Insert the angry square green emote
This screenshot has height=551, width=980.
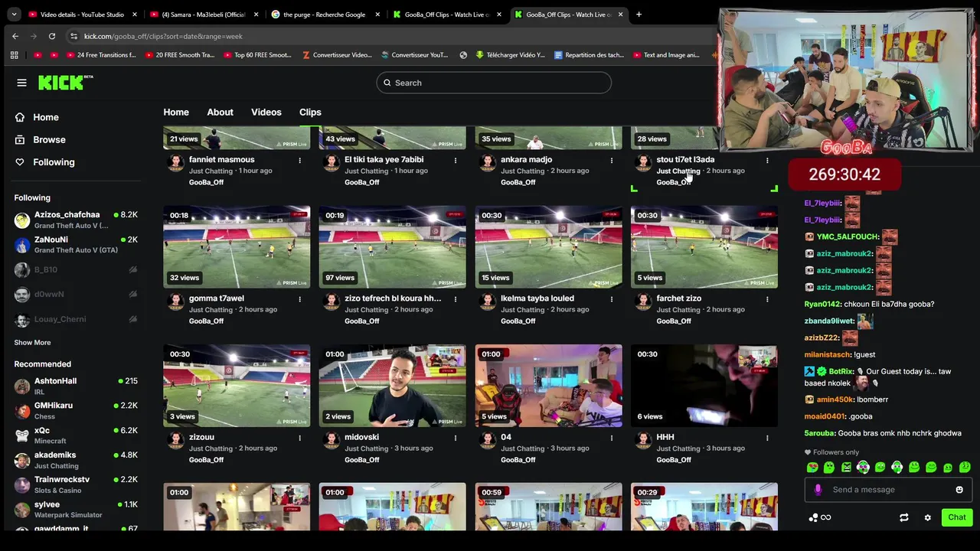click(846, 468)
